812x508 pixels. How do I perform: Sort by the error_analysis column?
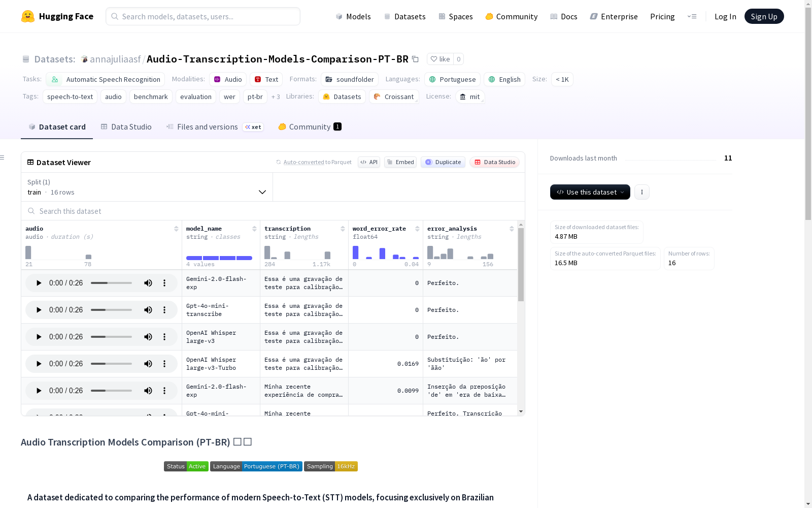pyautogui.click(x=512, y=229)
